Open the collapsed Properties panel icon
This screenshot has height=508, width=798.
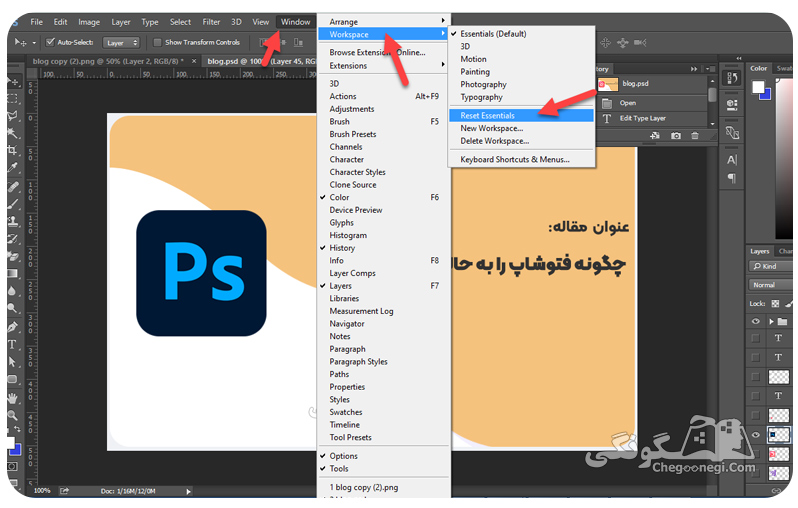point(732,105)
